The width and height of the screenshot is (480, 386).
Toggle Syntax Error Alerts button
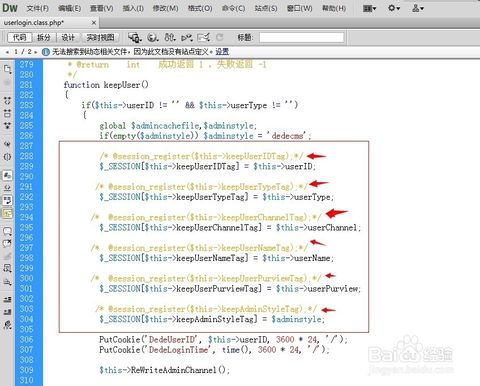(7, 213)
